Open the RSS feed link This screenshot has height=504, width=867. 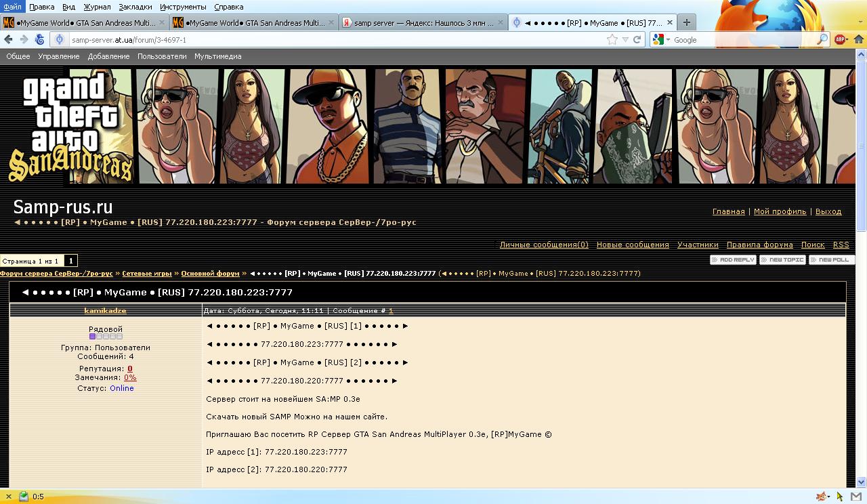841,245
